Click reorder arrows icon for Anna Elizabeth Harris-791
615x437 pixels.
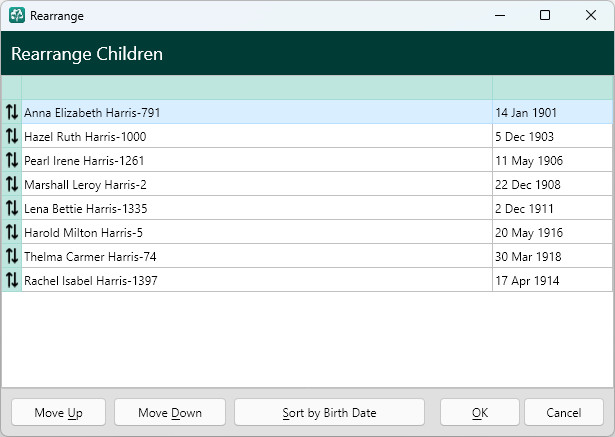(x=12, y=112)
